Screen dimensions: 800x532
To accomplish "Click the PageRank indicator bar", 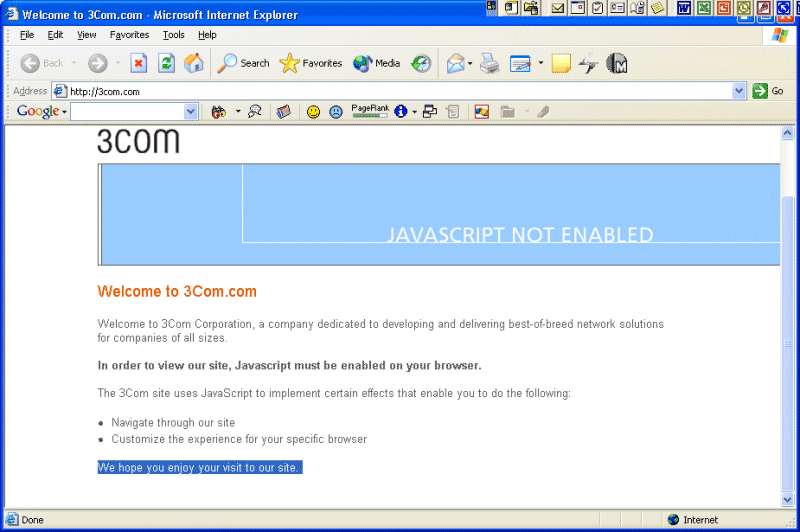I will point(370,111).
